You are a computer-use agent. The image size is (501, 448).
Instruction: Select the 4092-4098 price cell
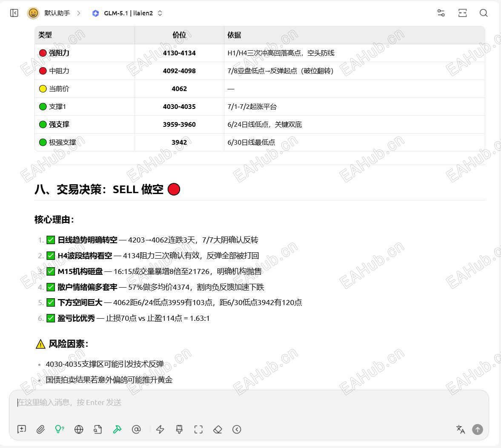tap(179, 71)
